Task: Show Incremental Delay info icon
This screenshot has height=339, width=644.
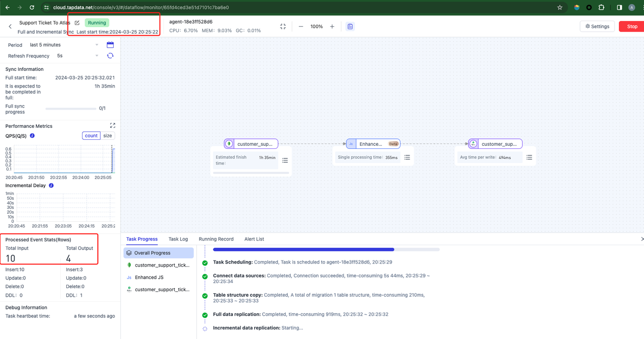Action: coord(51,186)
